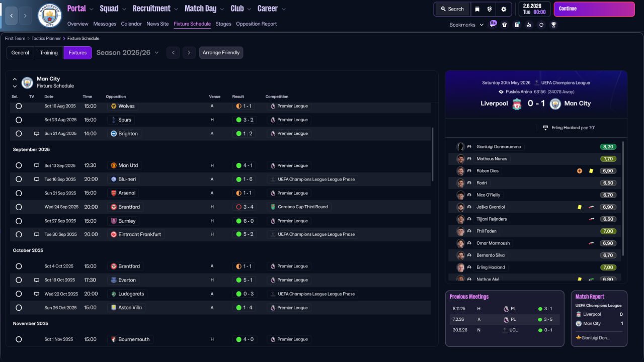Open the Messages tab
Viewport: 644px width, 362px height.
[105, 24]
